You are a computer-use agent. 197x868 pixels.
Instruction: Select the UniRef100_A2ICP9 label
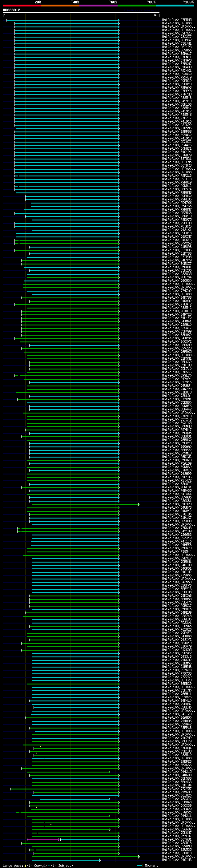177,125
